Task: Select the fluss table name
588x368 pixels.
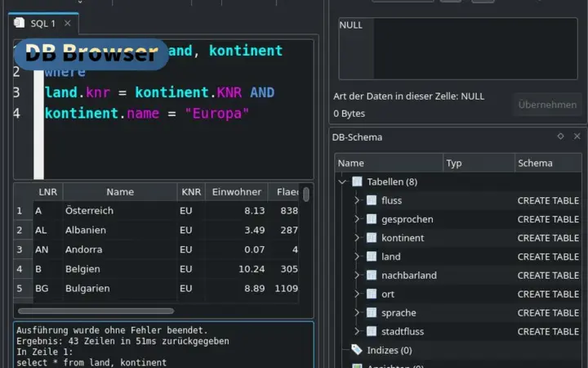Action: (x=391, y=200)
